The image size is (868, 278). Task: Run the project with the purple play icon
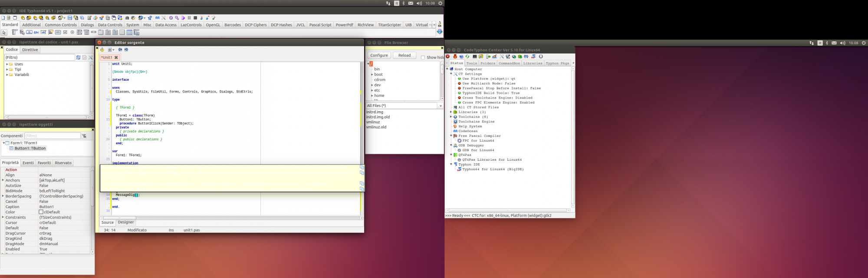click(x=183, y=18)
